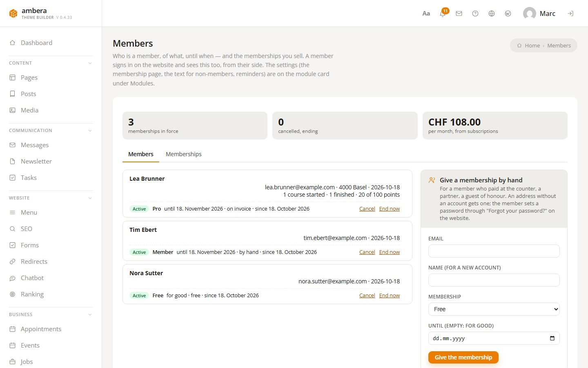This screenshot has height=368, width=588.
Task: Click the ambera cube logo
Action: coord(13,13)
